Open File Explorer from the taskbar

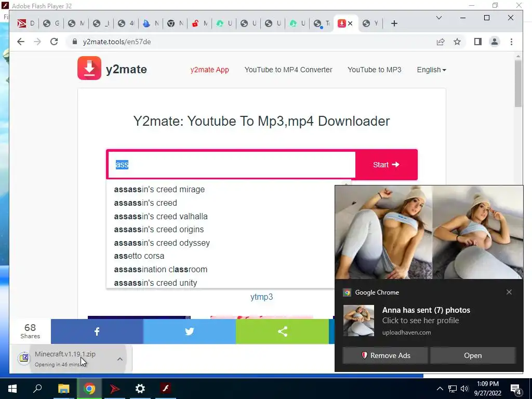point(63,389)
